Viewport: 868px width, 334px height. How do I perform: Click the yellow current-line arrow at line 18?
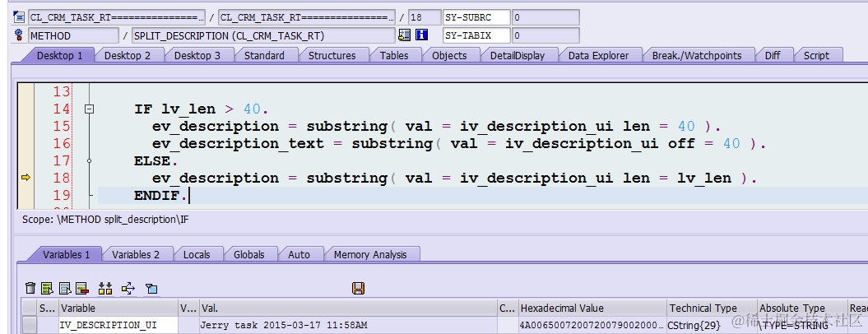click(26, 178)
